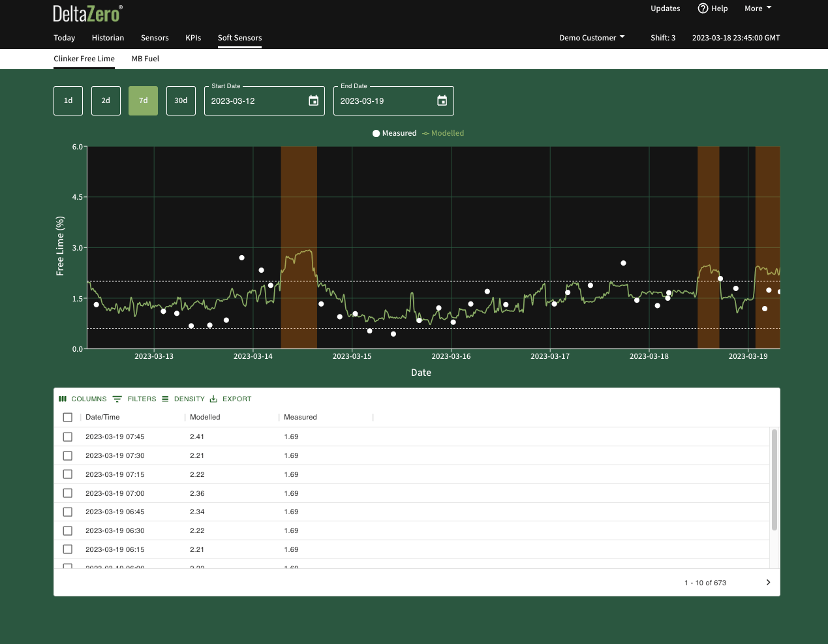Select the 30d time range button
This screenshot has height=644, width=828.
pos(181,100)
